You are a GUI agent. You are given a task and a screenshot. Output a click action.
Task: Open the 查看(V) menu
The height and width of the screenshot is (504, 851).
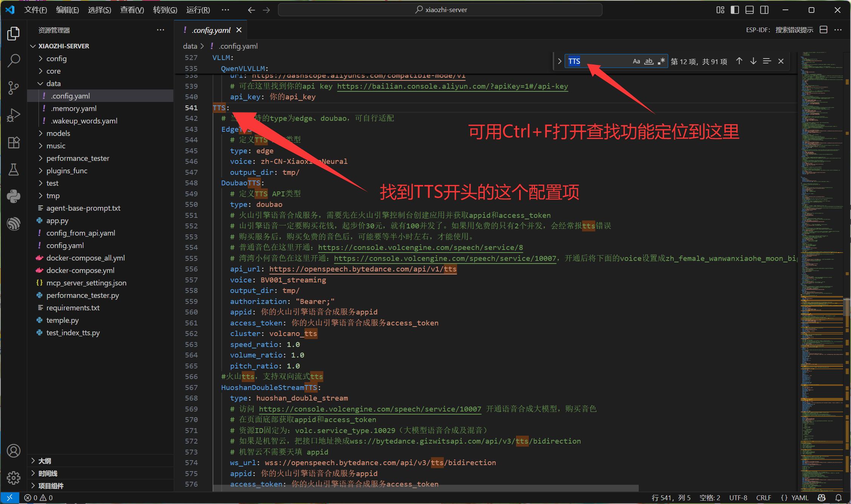[132, 10]
